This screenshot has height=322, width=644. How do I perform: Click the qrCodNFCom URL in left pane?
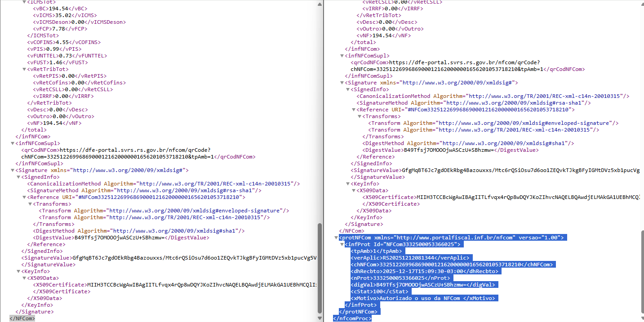(135, 150)
